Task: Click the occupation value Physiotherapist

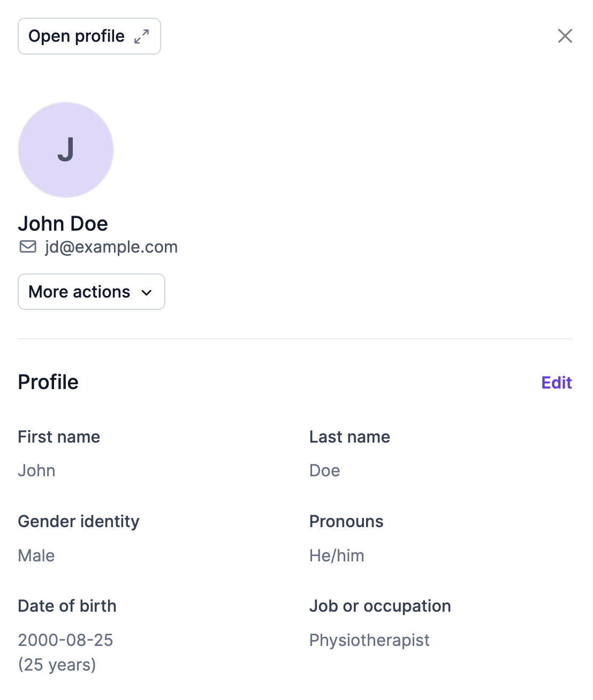Action: coord(369,640)
